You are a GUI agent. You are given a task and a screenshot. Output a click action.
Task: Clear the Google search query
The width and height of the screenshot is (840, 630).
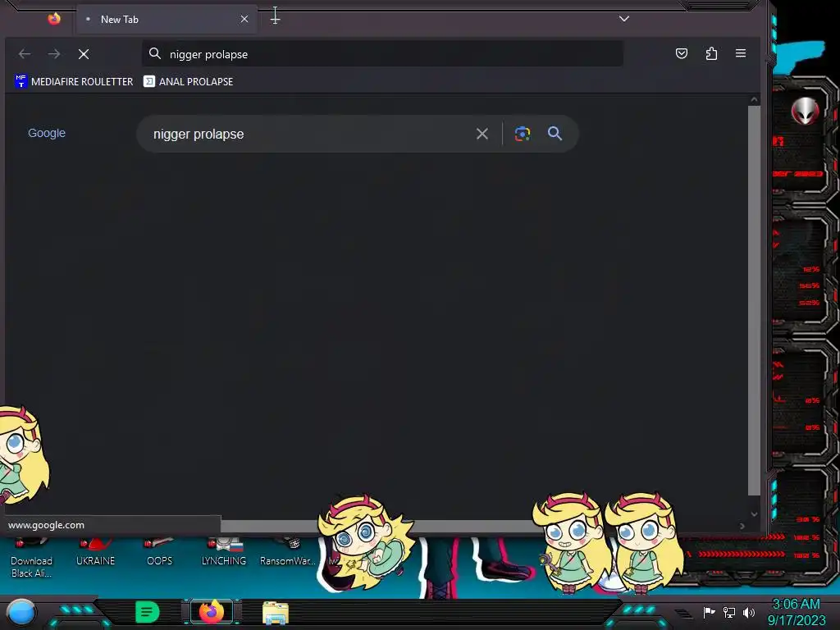pyautogui.click(x=482, y=134)
